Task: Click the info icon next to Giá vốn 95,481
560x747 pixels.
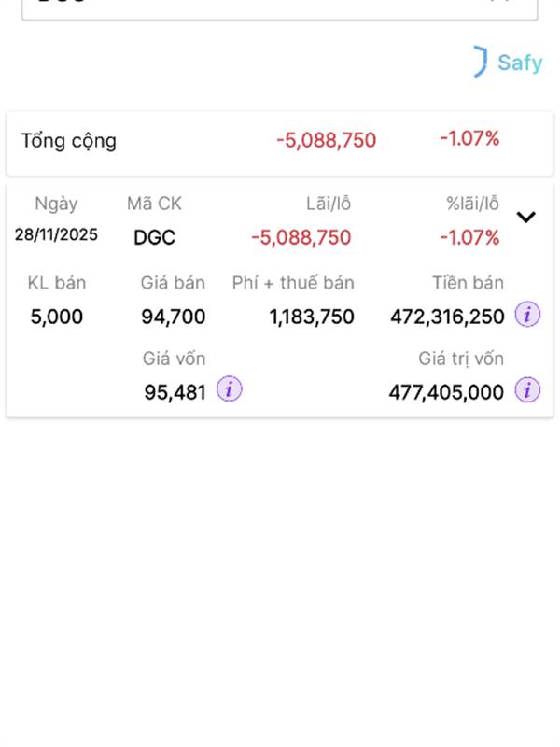Action: coord(229,390)
